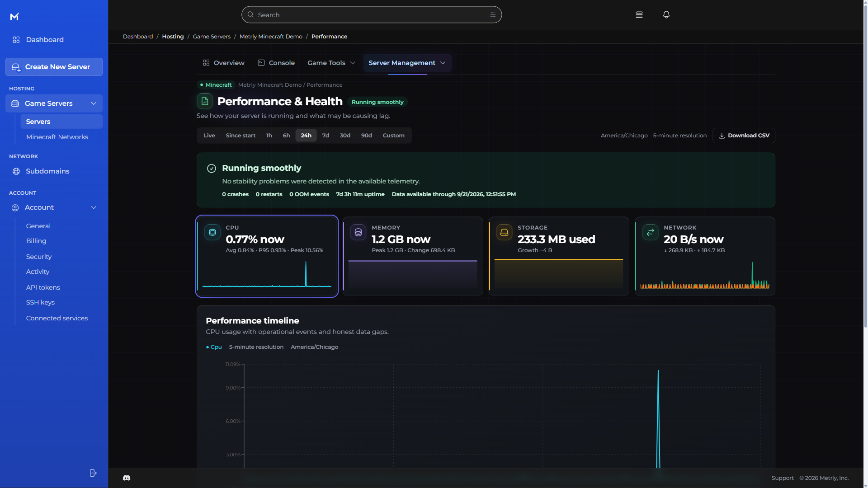Open Support link in footer

783,478
